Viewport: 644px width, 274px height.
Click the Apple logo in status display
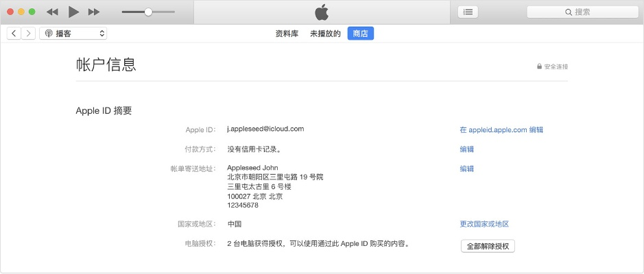[x=322, y=12]
